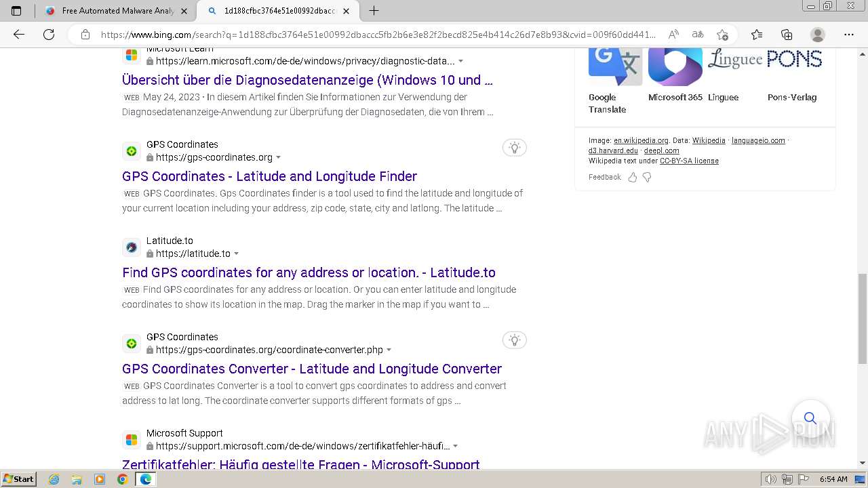
Task: Give thumbs down feedback
Action: (x=647, y=177)
